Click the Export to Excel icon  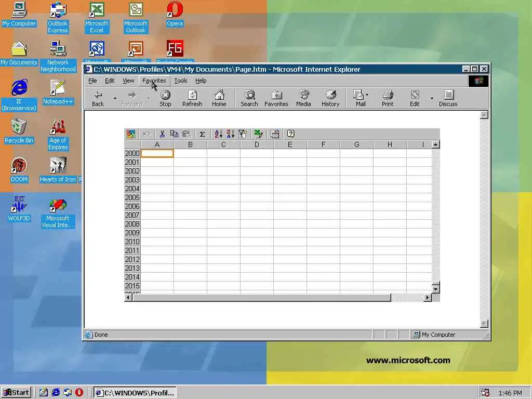(259, 134)
